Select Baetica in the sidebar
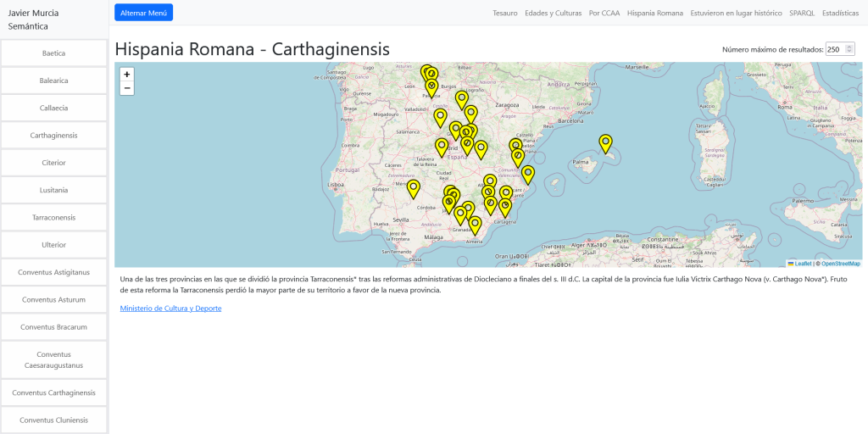868x434 pixels. click(54, 53)
